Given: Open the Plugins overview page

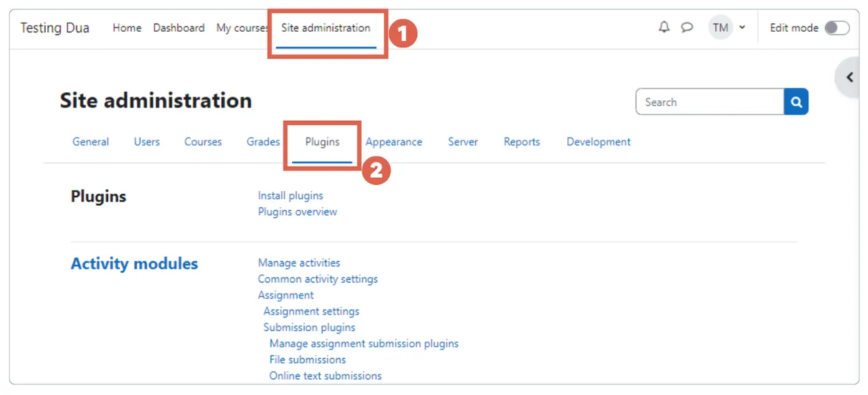Looking at the screenshot, I should coord(297,211).
